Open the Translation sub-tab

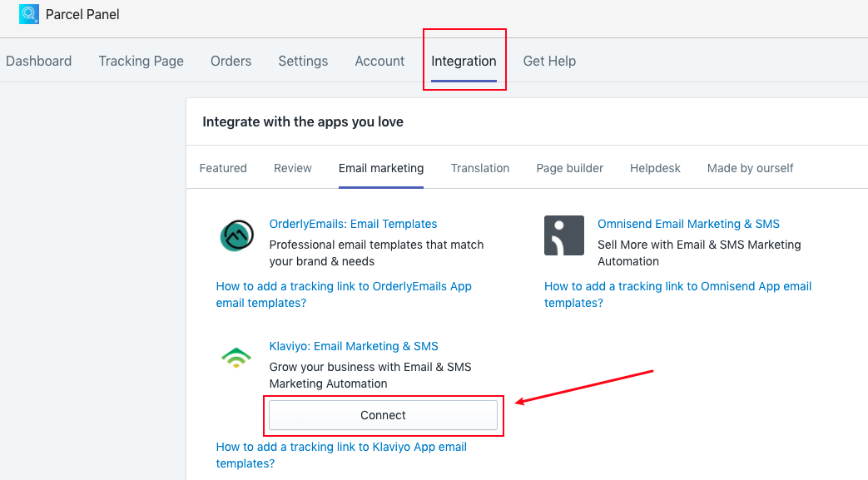point(480,168)
